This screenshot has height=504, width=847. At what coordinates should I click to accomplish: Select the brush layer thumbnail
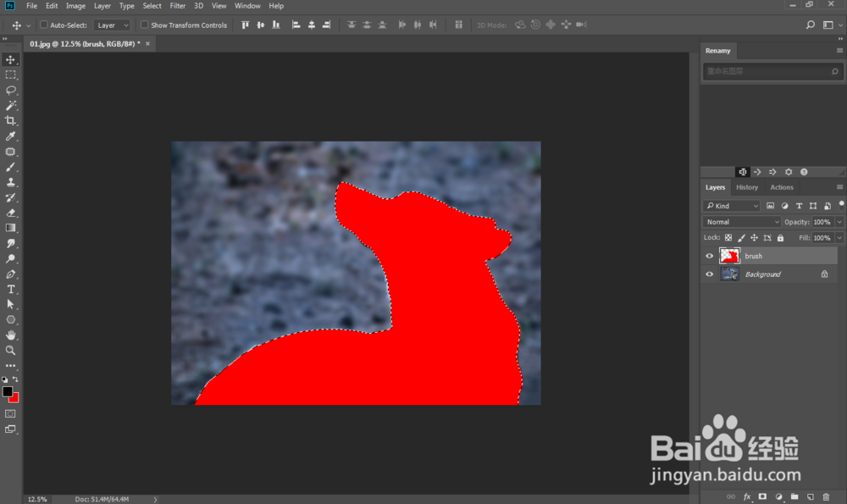click(x=729, y=256)
